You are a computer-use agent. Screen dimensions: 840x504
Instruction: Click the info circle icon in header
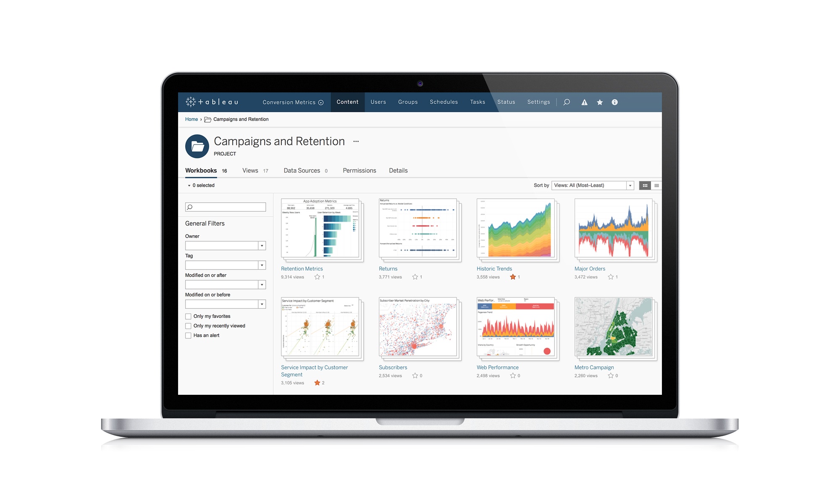coord(614,101)
